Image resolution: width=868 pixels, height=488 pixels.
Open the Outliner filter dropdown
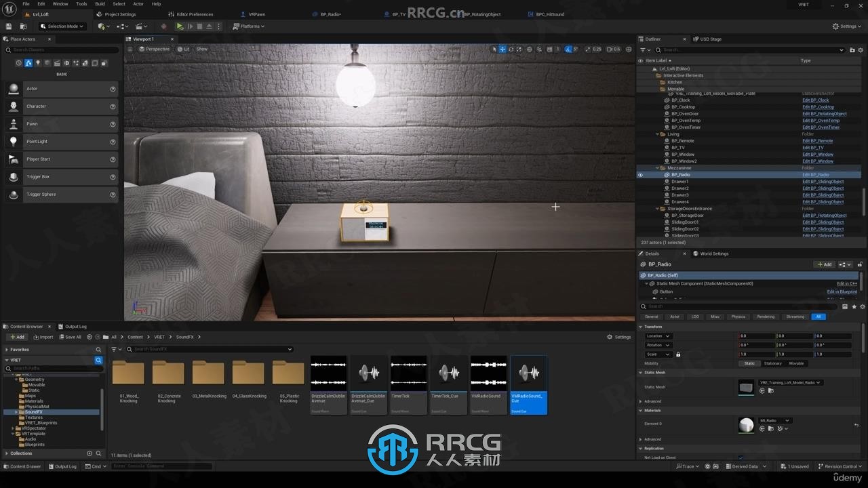[x=646, y=49]
